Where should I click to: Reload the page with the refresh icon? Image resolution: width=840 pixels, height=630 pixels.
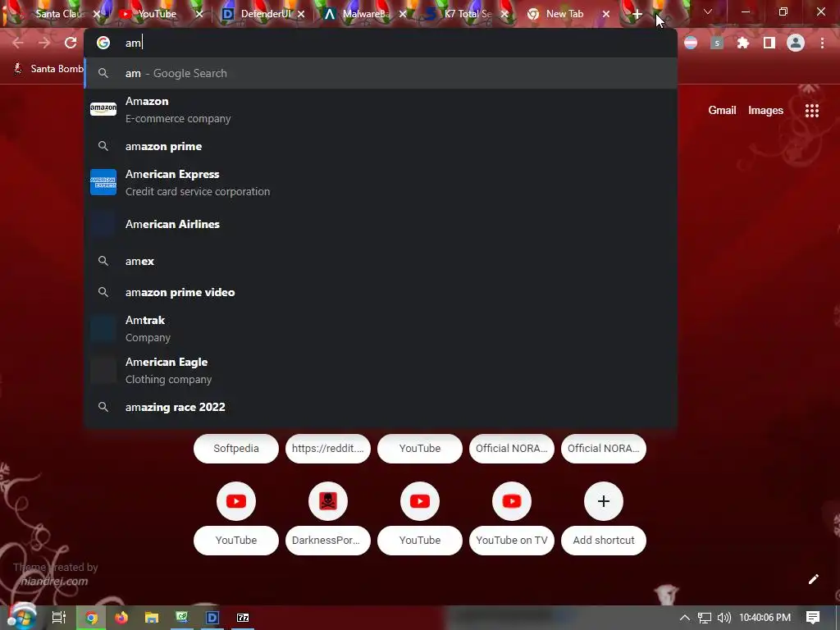click(x=71, y=43)
